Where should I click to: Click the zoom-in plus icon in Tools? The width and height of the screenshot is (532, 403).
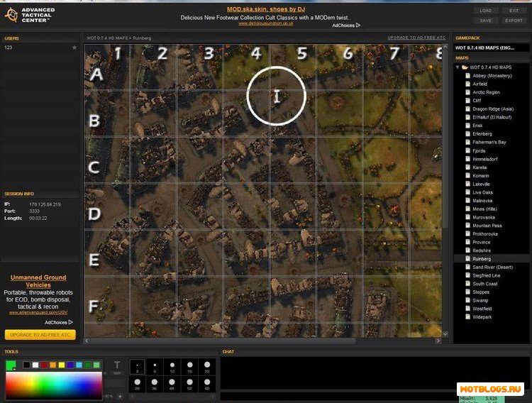click(x=120, y=396)
